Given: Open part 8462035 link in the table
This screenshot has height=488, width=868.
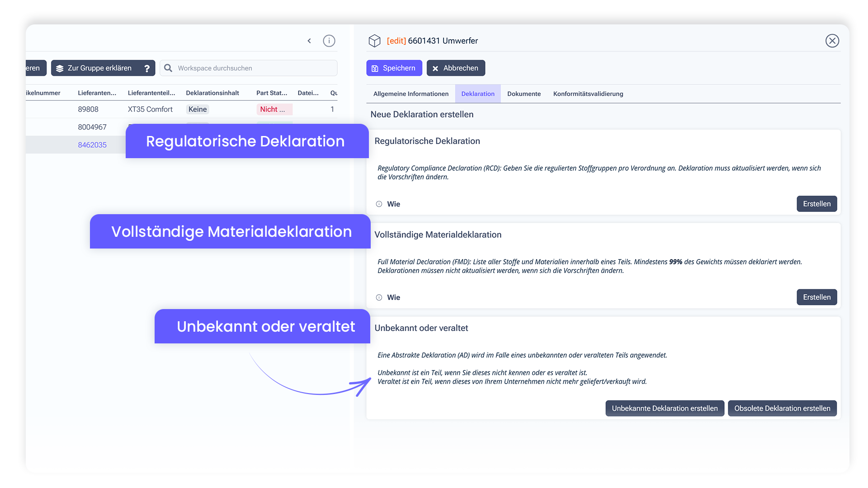Looking at the screenshot, I should coord(92,145).
